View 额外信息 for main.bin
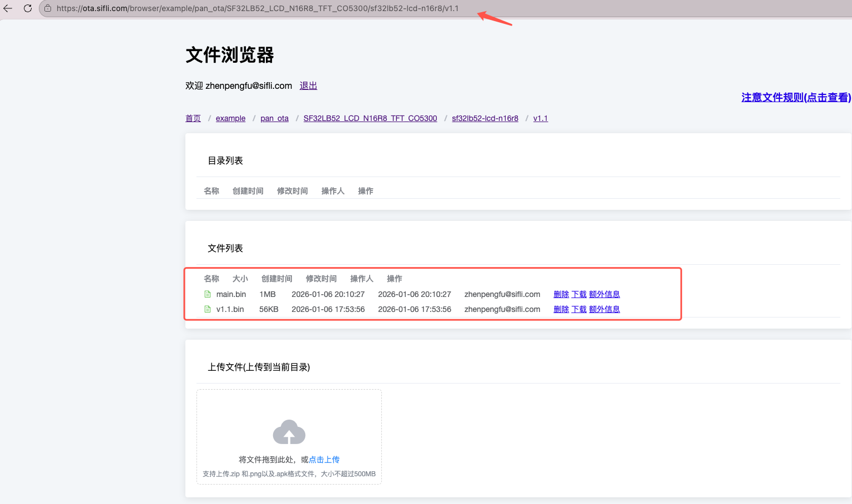The image size is (852, 504). click(604, 294)
